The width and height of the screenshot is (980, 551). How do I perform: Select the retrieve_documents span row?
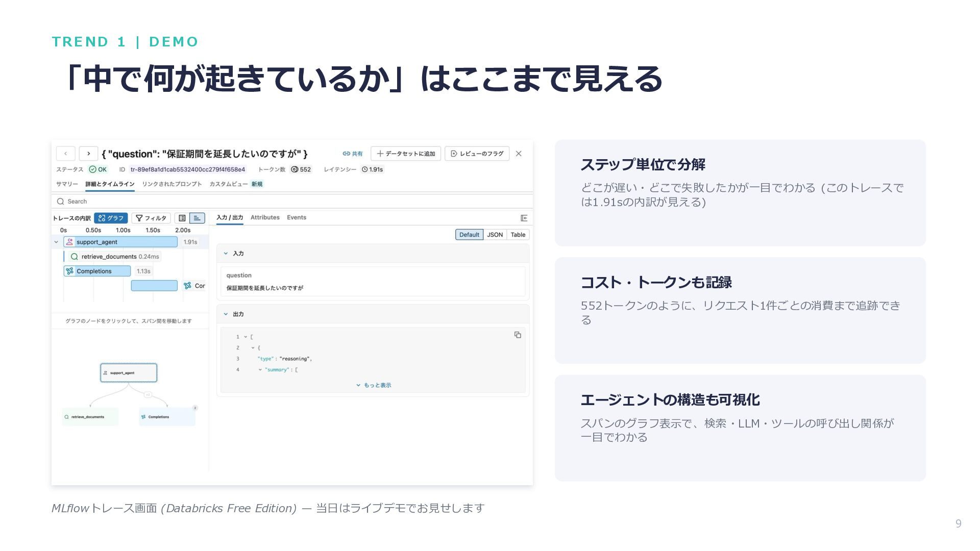point(114,257)
